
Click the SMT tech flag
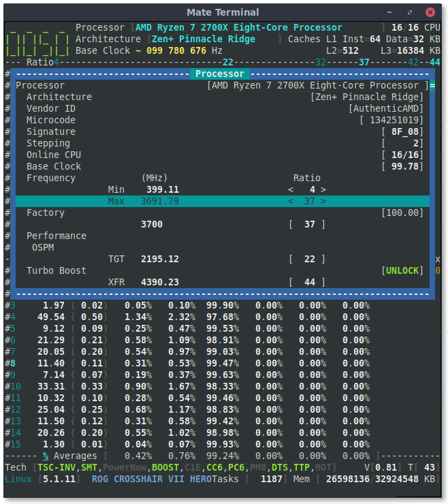[89, 467]
